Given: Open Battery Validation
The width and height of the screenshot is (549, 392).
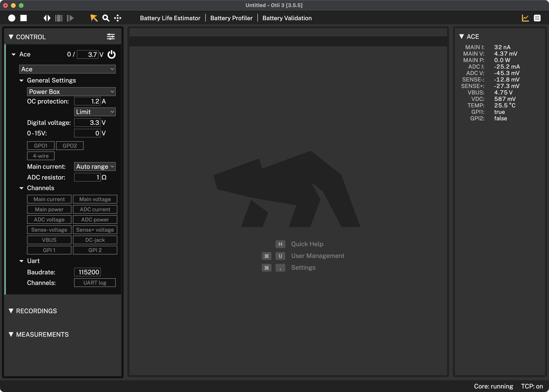Looking at the screenshot, I should tap(287, 18).
